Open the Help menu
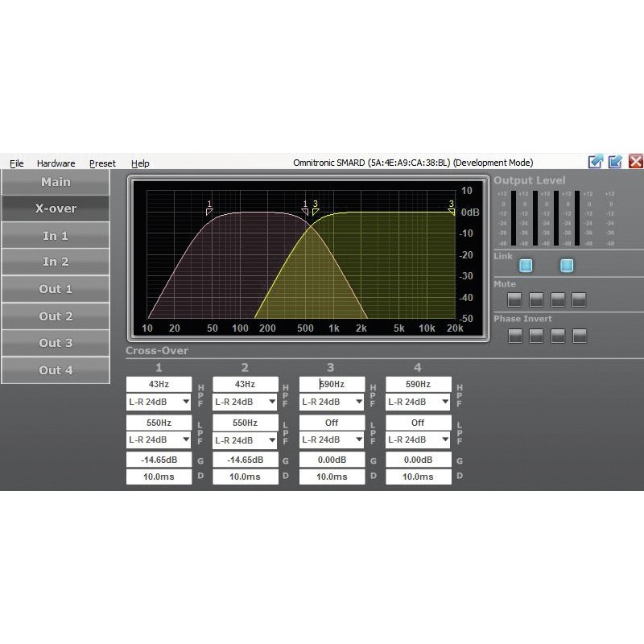The image size is (644, 644). pos(140,163)
